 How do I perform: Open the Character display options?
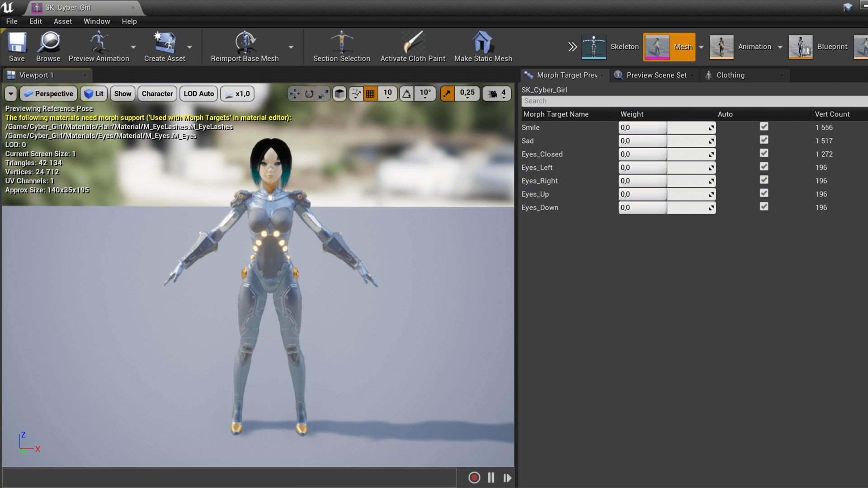click(x=157, y=94)
